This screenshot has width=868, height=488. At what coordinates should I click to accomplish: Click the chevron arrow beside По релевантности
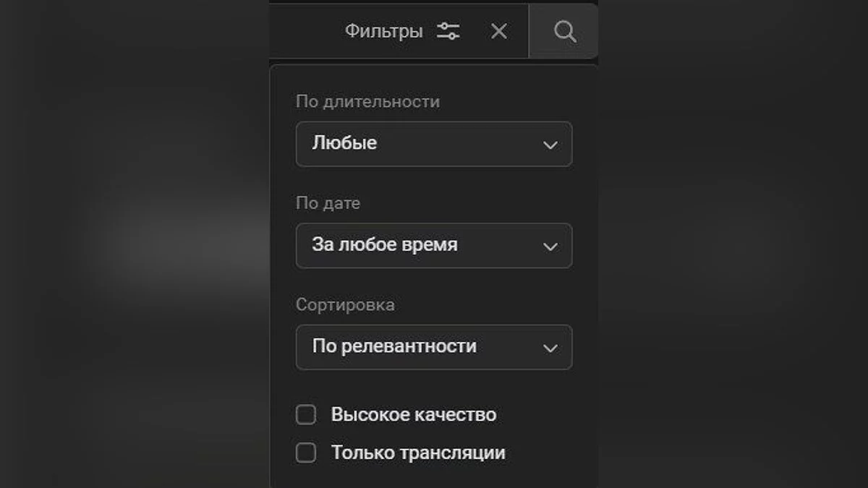(x=550, y=348)
